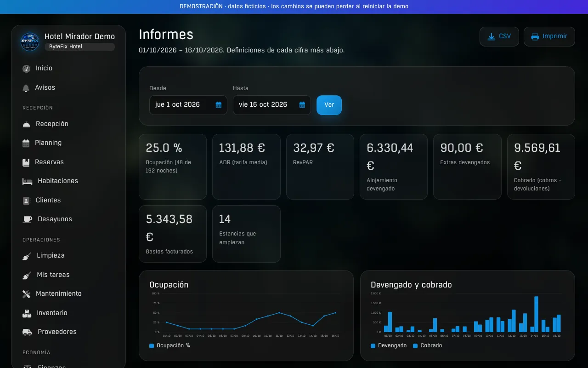Image resolution: width=588 pixels, height=368 pixels.
Task: Toggle the Cobrado legend series
Action: coord(427,345)
